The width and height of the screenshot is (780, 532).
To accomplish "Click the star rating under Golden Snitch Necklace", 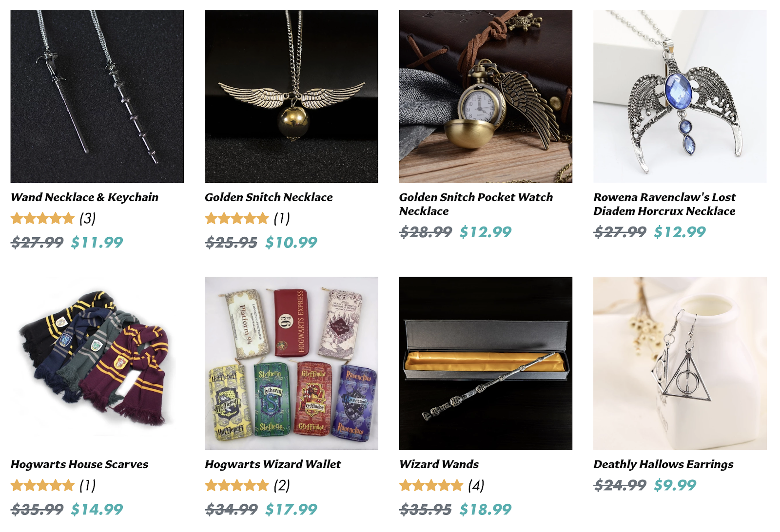I will point(237,218).
